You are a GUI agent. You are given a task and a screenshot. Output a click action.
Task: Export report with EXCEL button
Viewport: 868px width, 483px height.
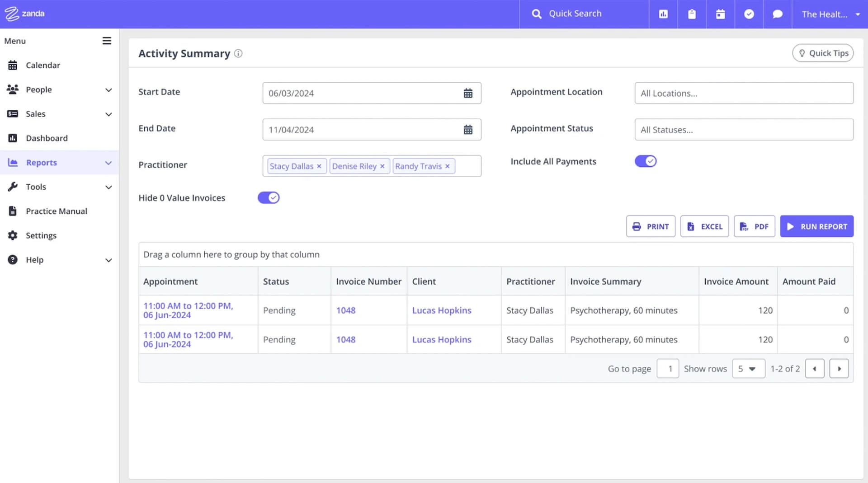704,226
